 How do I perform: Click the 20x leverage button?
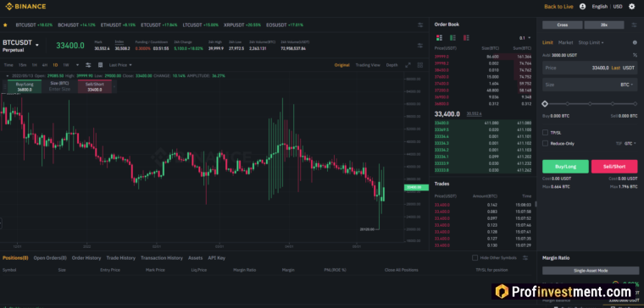tap(604, 25)
